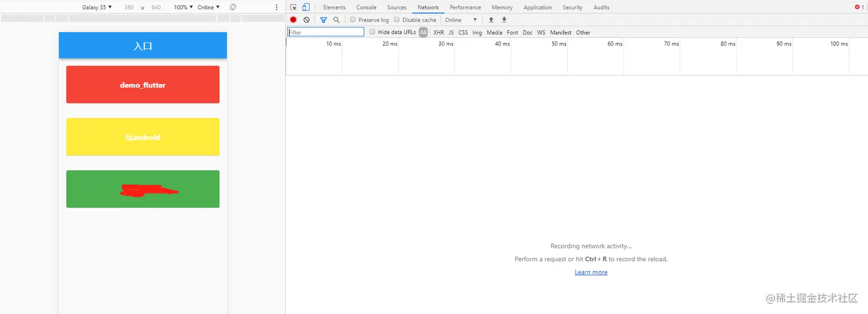Filter requests by Img
The image size is (868, 314).
[x=477, y=32]
